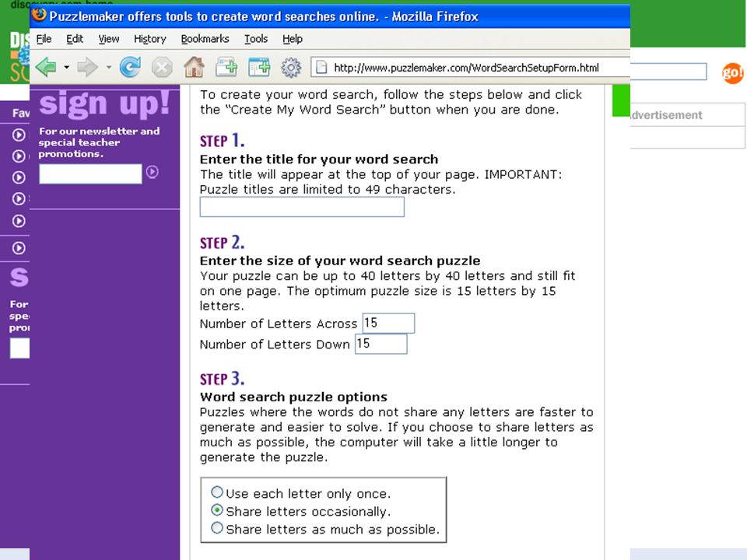Click the Advertisement label in background window

(666, 115)
